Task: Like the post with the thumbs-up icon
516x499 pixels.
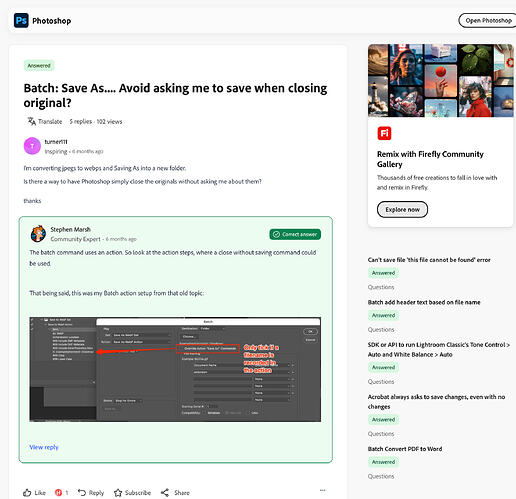Action: 27,493
